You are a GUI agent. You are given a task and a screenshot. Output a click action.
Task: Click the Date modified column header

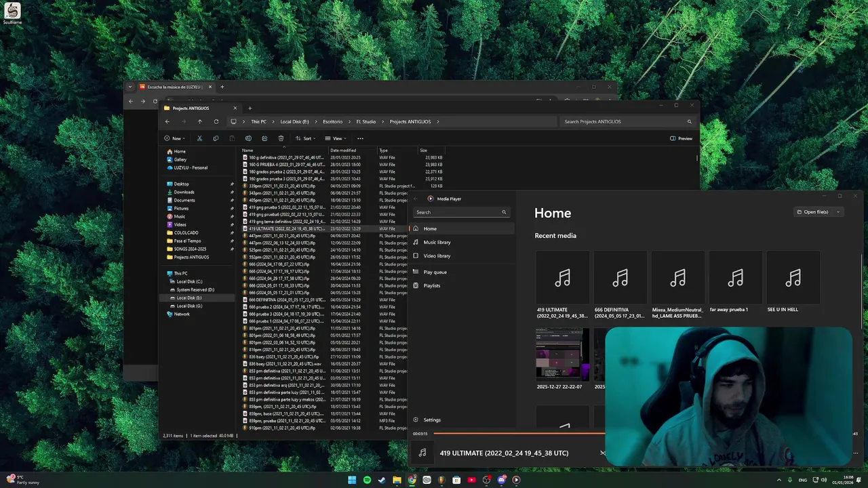[353, 150]
